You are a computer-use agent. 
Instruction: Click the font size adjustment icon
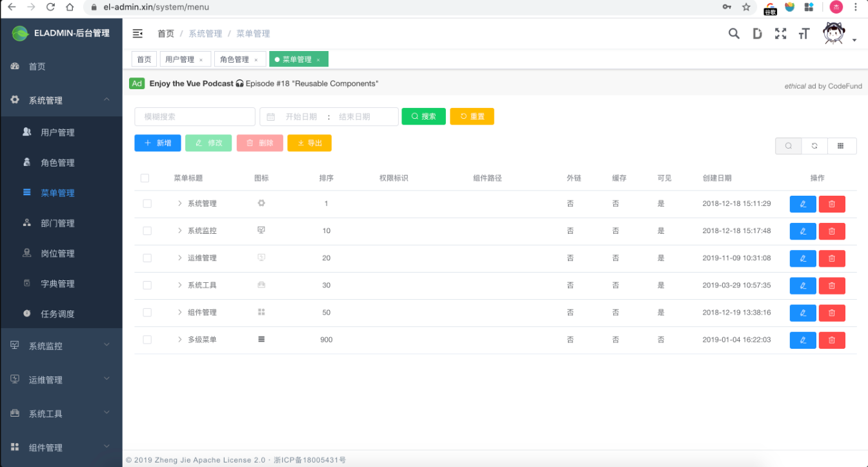[803, 32]
